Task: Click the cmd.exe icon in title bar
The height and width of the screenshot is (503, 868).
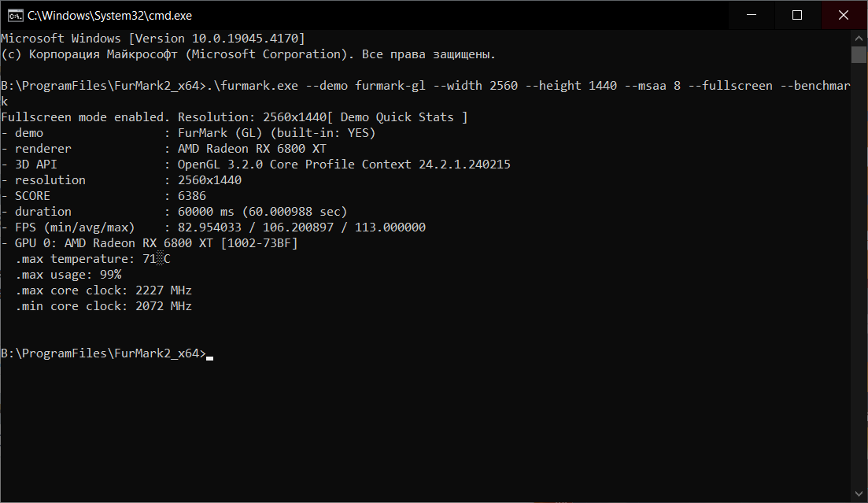Action: (x=13, y=15)
